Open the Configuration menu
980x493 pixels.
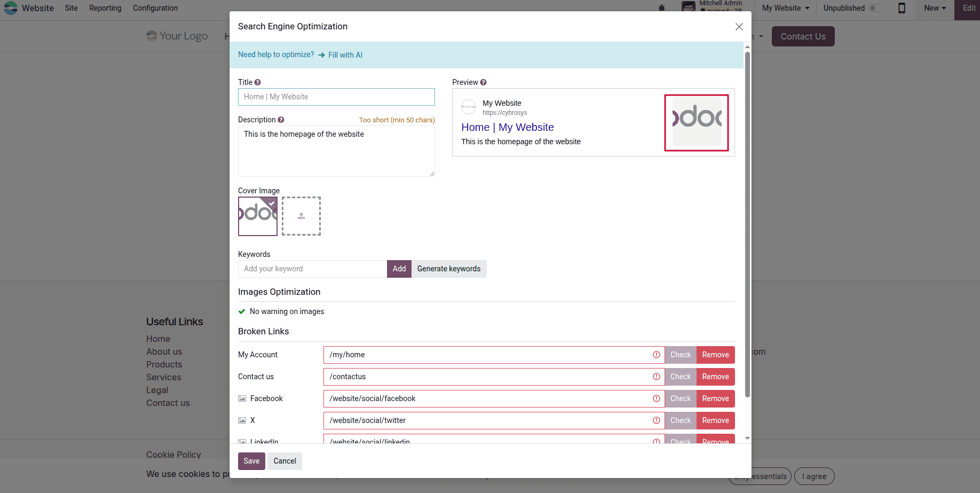[x=155, y=8]
